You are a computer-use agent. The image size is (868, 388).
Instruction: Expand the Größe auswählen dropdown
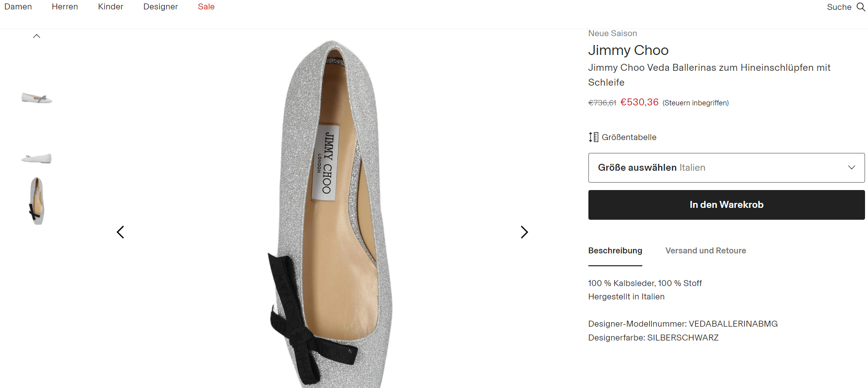click(726, 168)
